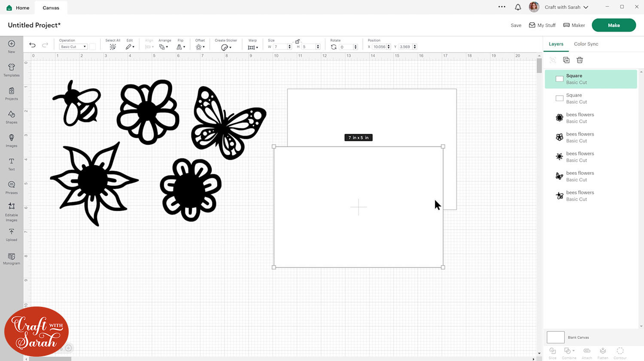The height and width of the screenshot is (361, 644).
Task: Click the Select All icon
Action: click(x=112, y=47)
